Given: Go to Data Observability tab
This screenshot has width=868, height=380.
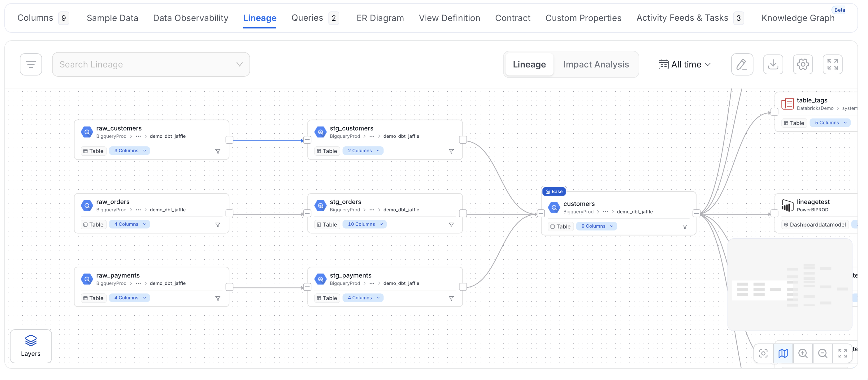Looking at the screenshot, I should pos(191,18).
